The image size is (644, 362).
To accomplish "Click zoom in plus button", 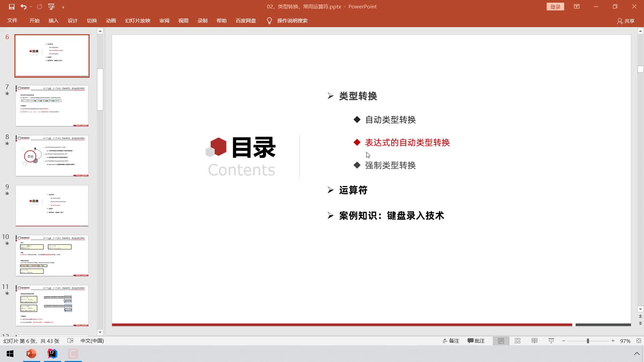I will point(613,341).
